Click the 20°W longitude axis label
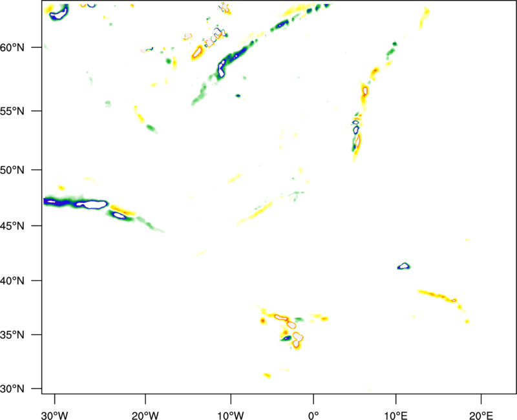 145,415
